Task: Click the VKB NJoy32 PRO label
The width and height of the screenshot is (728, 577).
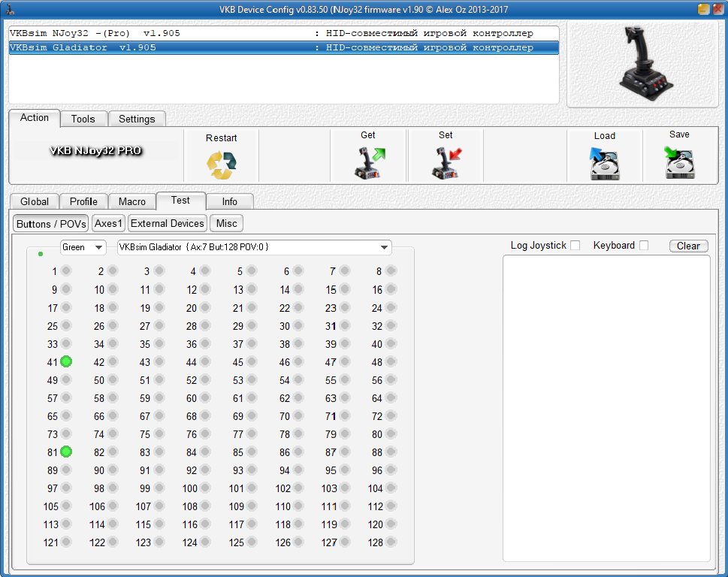Action: point(95,151)
